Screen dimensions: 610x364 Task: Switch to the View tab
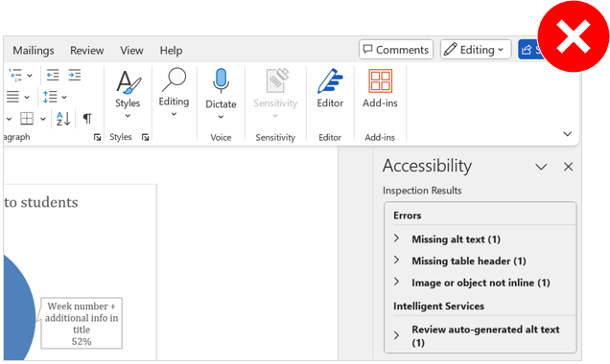click(131, 51)
